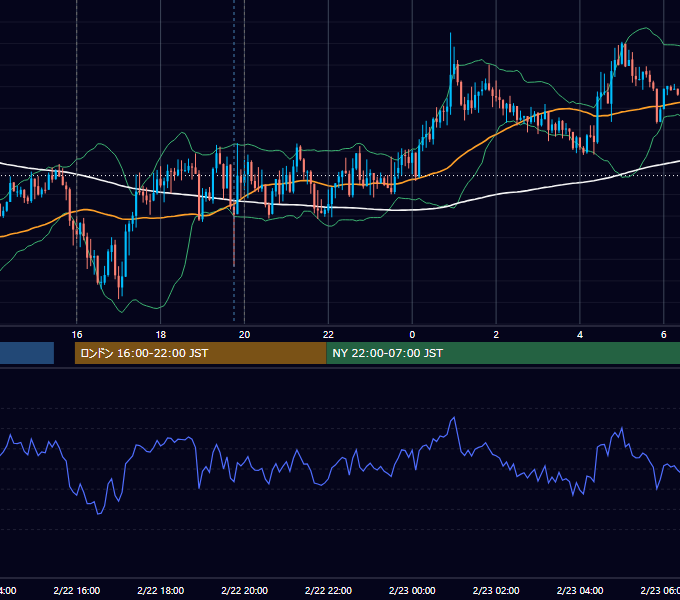The image size is (680, 600).
Task: Click the oscillator lowest trough after 2/22 16:00
Action: point(99,513)
